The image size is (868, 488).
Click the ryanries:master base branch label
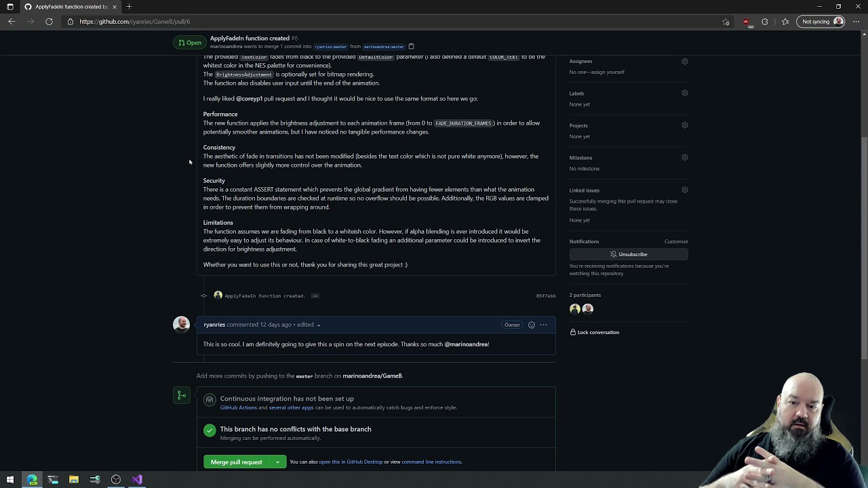[330, 47]
